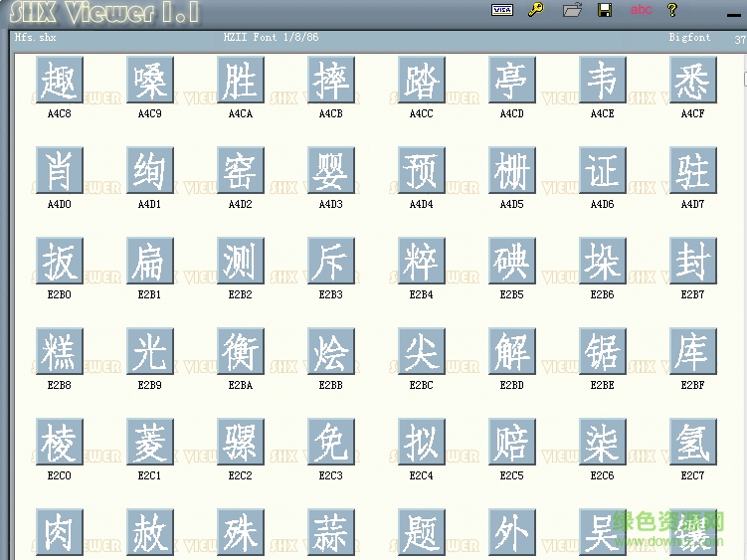Click the yellow key icon
Image resolution: width=747 pixels, height=560 pixels.
pos(536,10)
